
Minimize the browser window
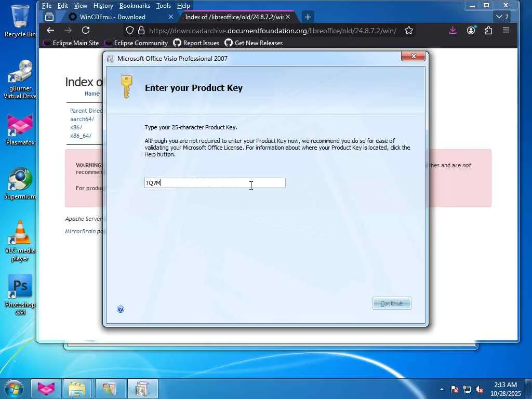[472, 6]
